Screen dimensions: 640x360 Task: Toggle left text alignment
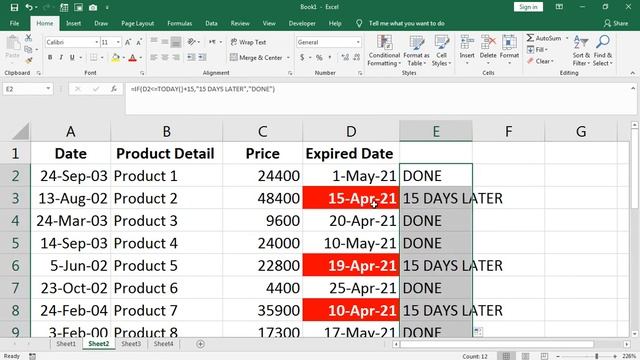point(154,58)
